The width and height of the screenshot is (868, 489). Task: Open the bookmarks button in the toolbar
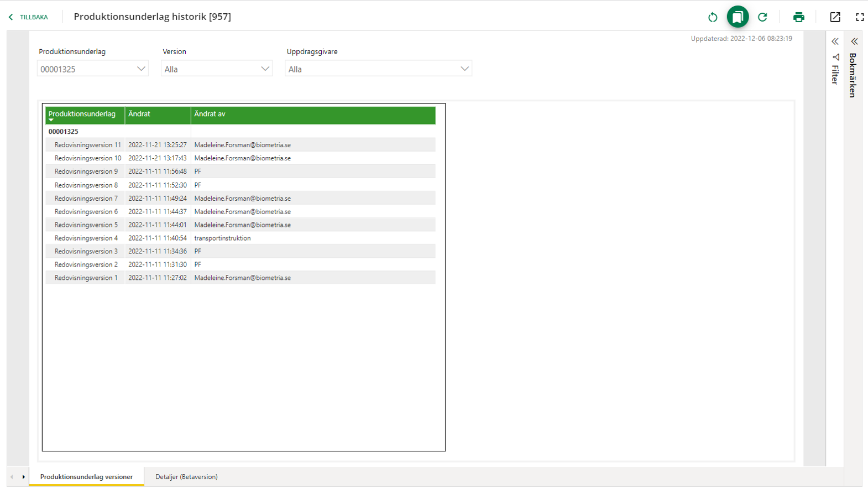pyautogui.click(x=738, y=17)
